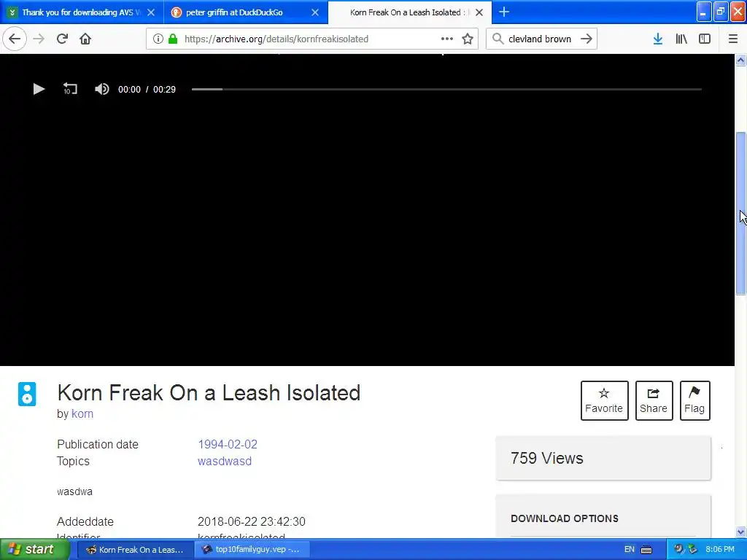Switch to AVS download thank-you tab
Image resolution: width=747 pixels, height=560 pixels.
tap(82, 12)
